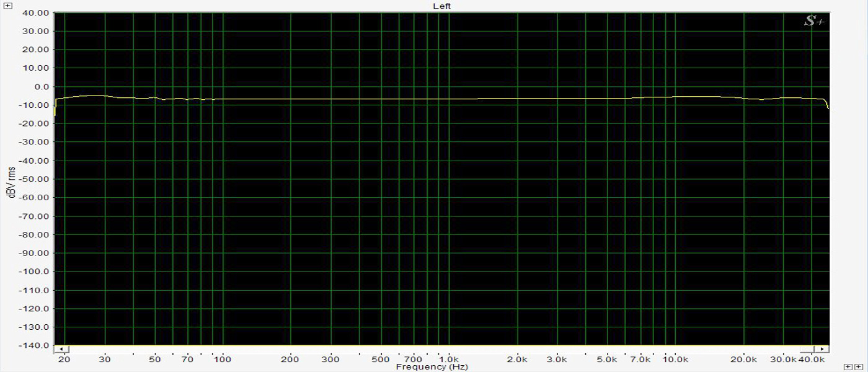Click the 10.0k frequency axis label
The height and width of the screenshot is (372, 868).
(x=675, y=360)
